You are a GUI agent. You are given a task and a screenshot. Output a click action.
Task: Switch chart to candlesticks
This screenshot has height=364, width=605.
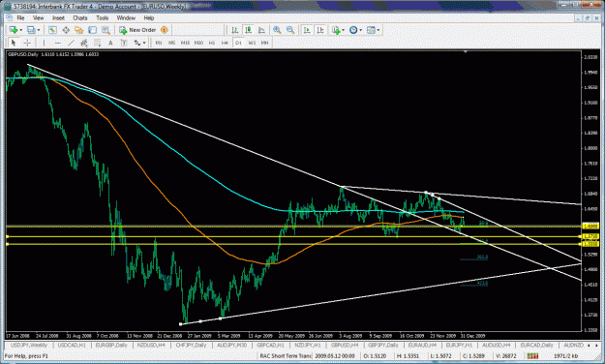click(248, 30)
